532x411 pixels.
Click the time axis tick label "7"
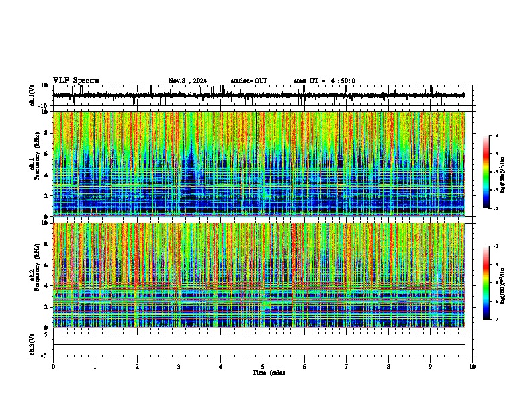(x=347, y=367)
